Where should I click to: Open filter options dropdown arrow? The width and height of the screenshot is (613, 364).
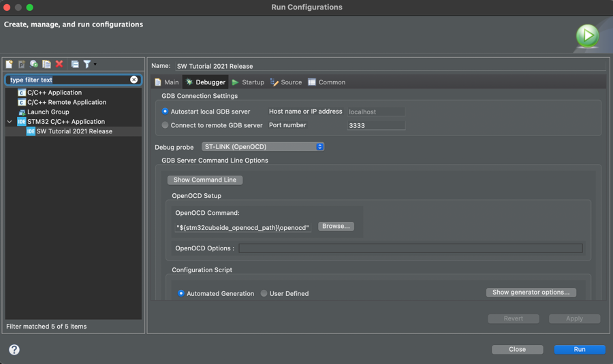point(95,65)
